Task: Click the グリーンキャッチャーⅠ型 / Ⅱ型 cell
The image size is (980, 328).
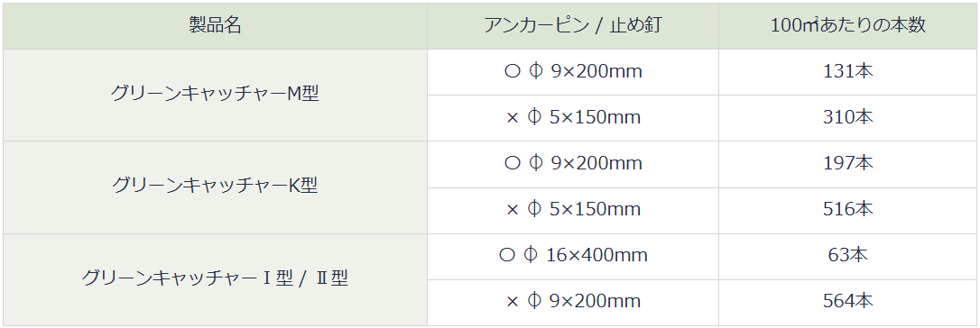Action: (x=215, y=279)
